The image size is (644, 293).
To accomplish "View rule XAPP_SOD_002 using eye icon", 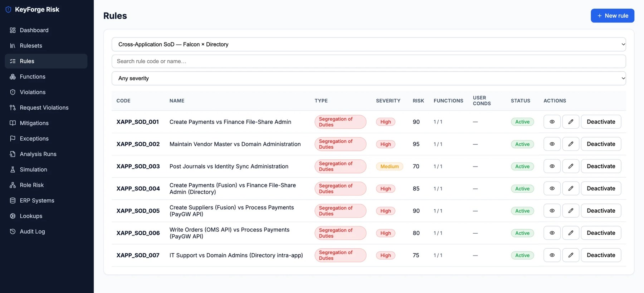I will (552, 144).
